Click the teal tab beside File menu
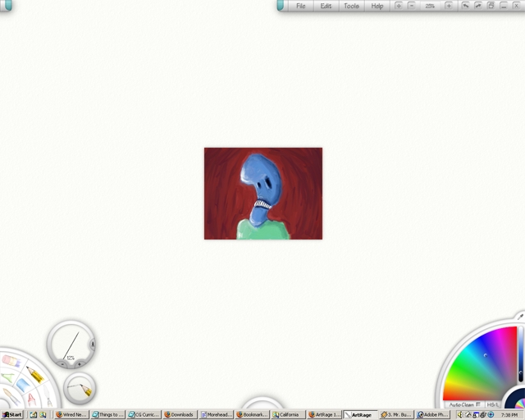 pyautogui.click(x=281, y=5)
